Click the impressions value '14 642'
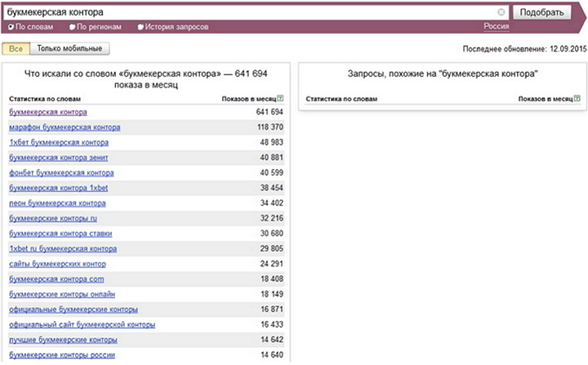Viewport: 588px width, 365px height. (272, 340)
